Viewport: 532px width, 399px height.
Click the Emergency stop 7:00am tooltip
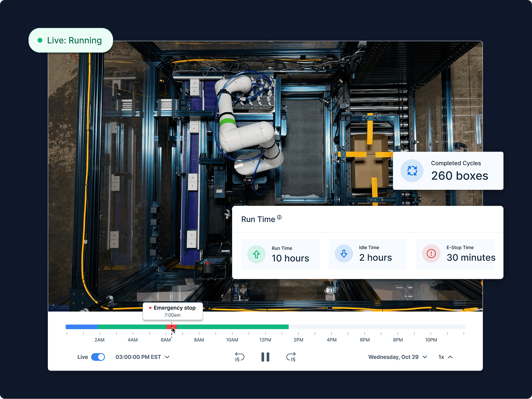coord(173,311)
